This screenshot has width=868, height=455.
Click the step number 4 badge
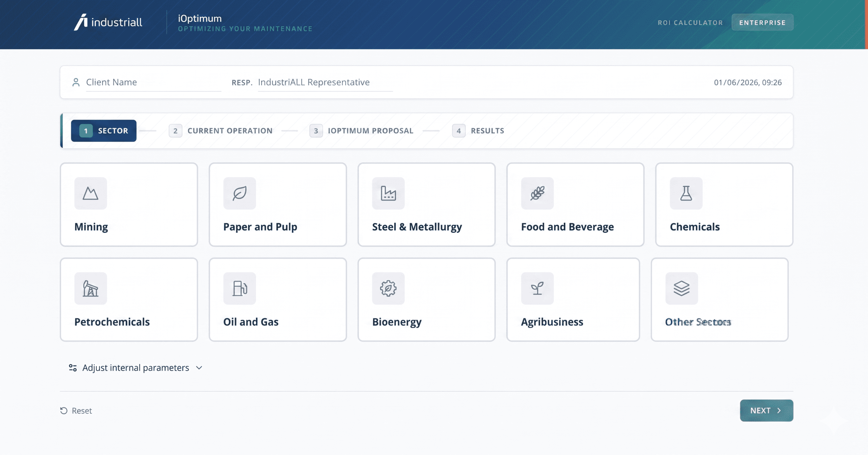[459, 131]
